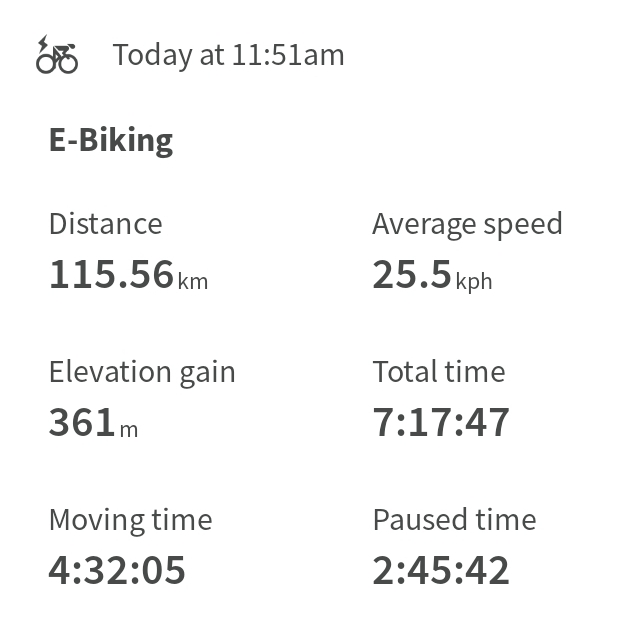
Task: Select the 2:45:42 paused time value
Action: click(x=441, y=570)
